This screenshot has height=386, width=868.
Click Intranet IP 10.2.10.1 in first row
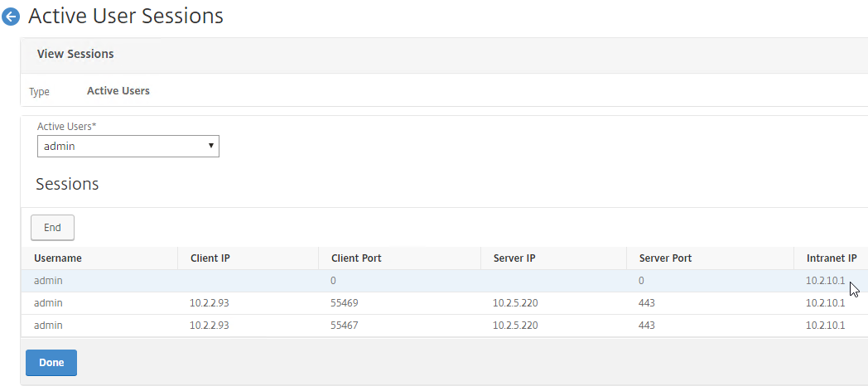point(826,281)
